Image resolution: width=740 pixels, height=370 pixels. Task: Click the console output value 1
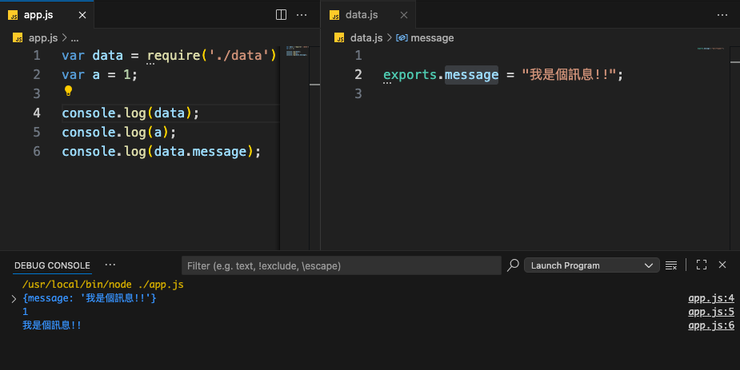(x=25, y=312)
